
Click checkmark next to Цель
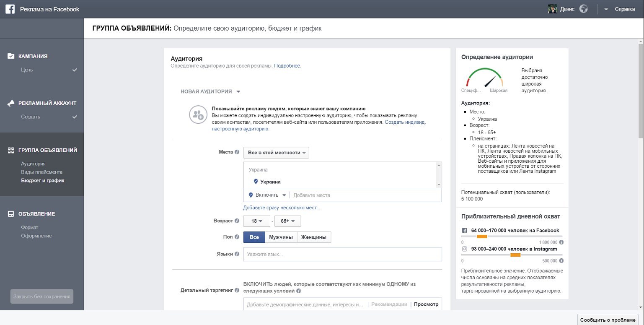tap(75, 70)
